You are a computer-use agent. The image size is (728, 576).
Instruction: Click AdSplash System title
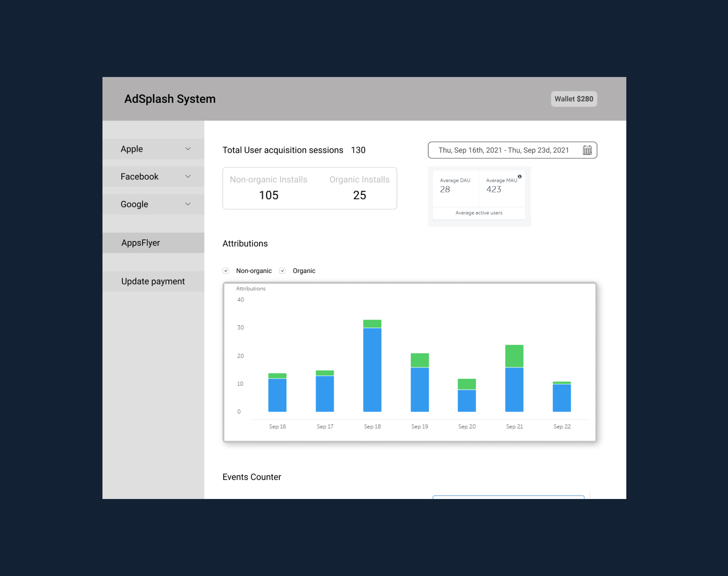pos(170,99)
